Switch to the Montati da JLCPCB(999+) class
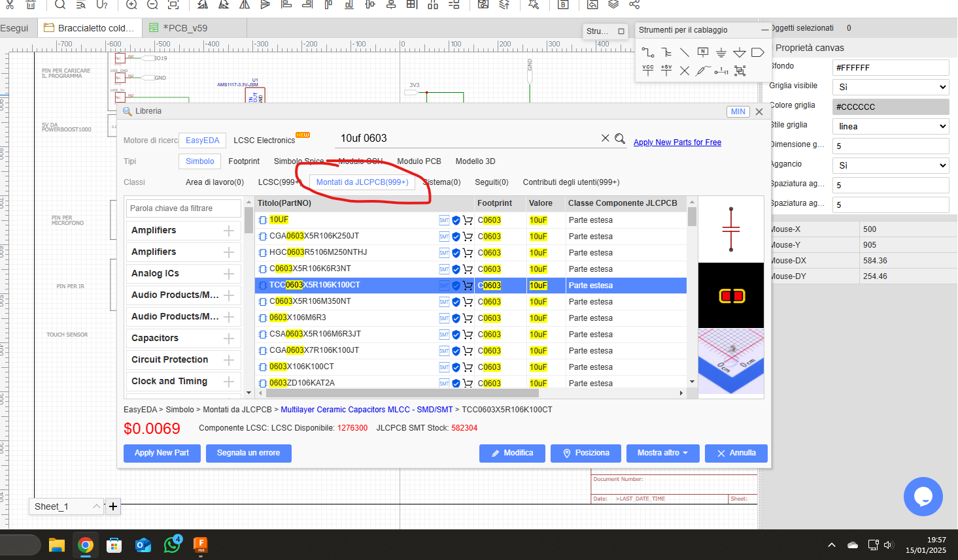The height and width of the screenshot is (560, 958). click(x=362, y=182)
